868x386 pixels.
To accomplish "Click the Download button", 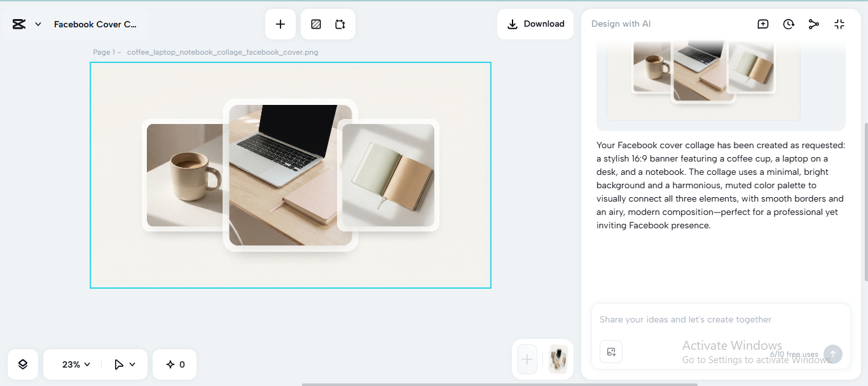I will [535, 24].
